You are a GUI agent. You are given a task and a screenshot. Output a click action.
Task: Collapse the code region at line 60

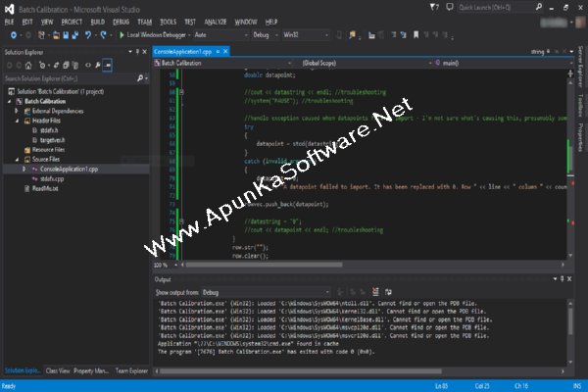pyautogui.click(x=181, y=92)
